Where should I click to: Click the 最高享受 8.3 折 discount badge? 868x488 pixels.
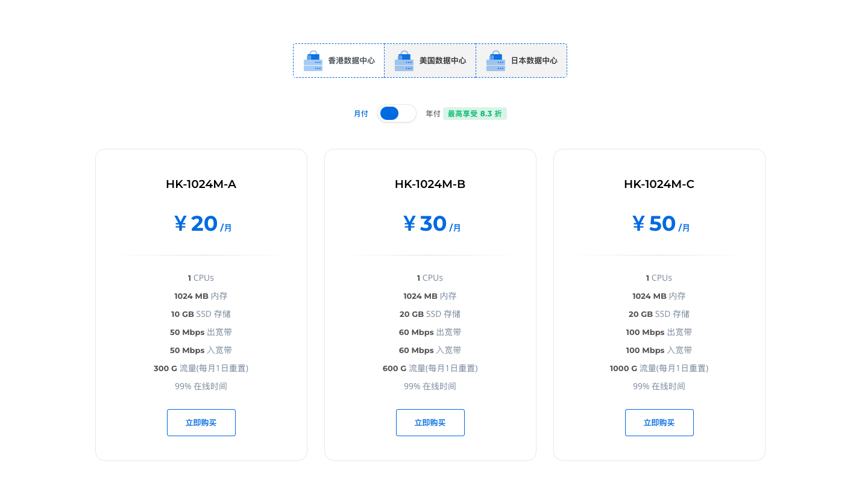pyautogui.click(x=474, y=114)
